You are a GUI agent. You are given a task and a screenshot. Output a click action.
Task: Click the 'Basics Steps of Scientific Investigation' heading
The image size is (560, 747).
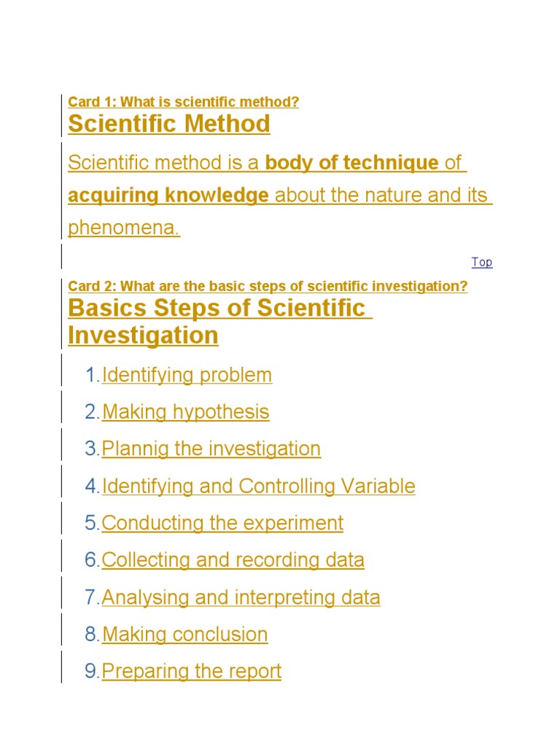[217, 308]
